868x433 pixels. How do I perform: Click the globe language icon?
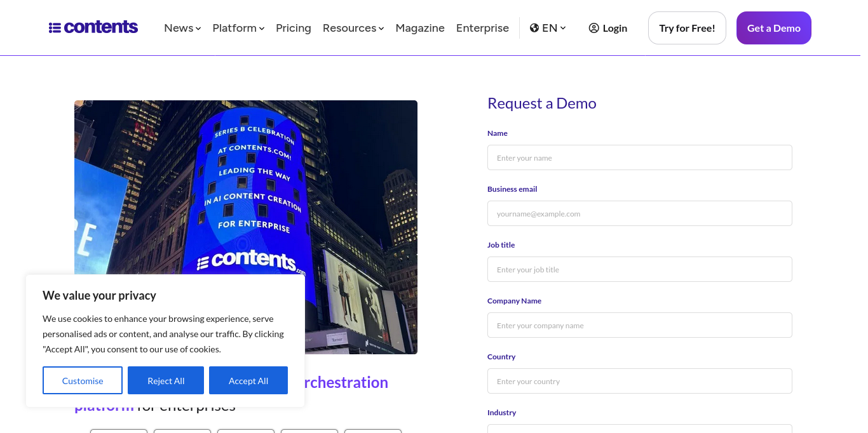533,28
